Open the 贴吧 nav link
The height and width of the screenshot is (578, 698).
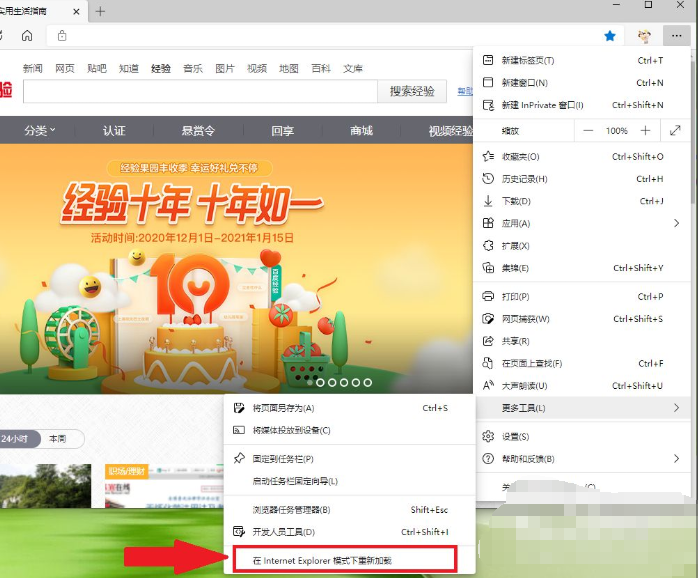point(97,69)
